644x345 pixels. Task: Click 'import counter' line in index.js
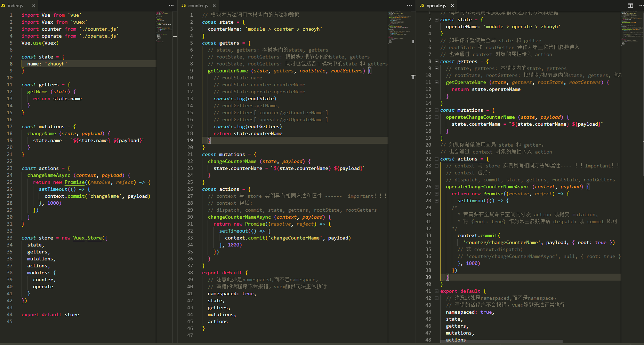pyautogui.click(x=70, y=29)
